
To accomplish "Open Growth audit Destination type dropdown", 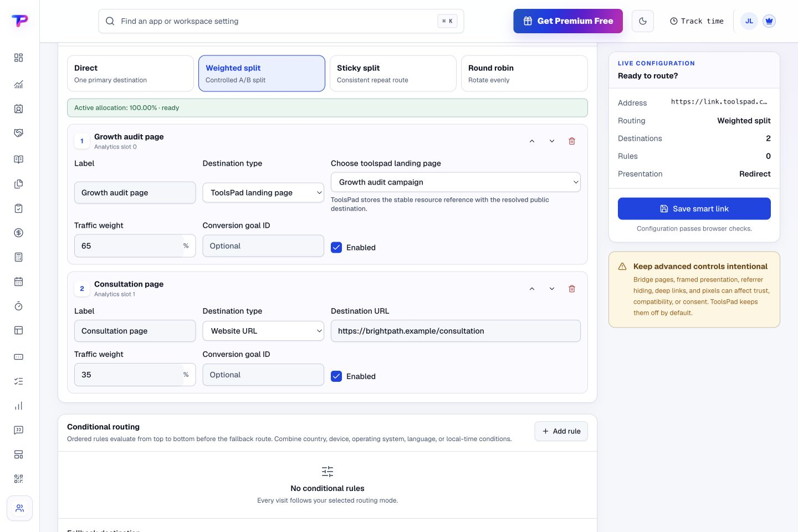I will click(263, 192).
